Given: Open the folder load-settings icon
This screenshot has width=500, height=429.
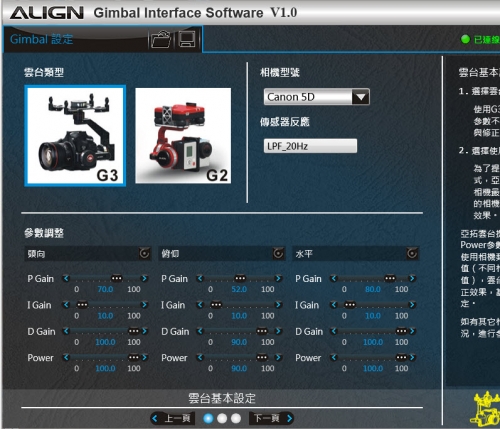Looking at the screenshot, I should coord(161,39).
